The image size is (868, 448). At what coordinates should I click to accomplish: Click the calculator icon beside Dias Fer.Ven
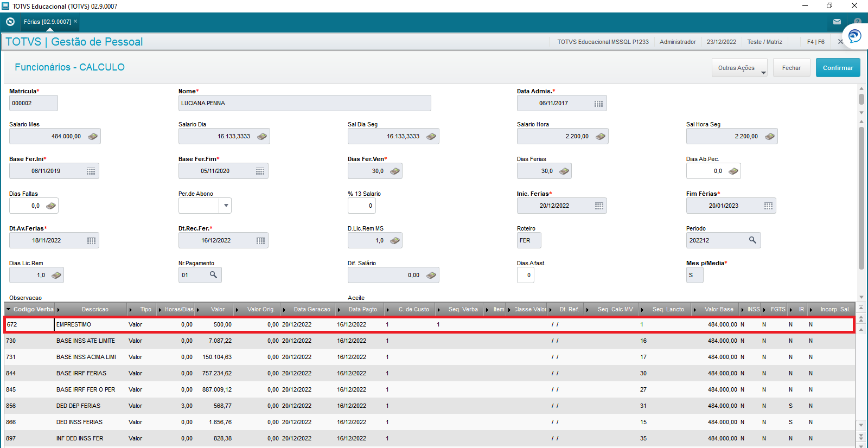click(x=395, y=171)
